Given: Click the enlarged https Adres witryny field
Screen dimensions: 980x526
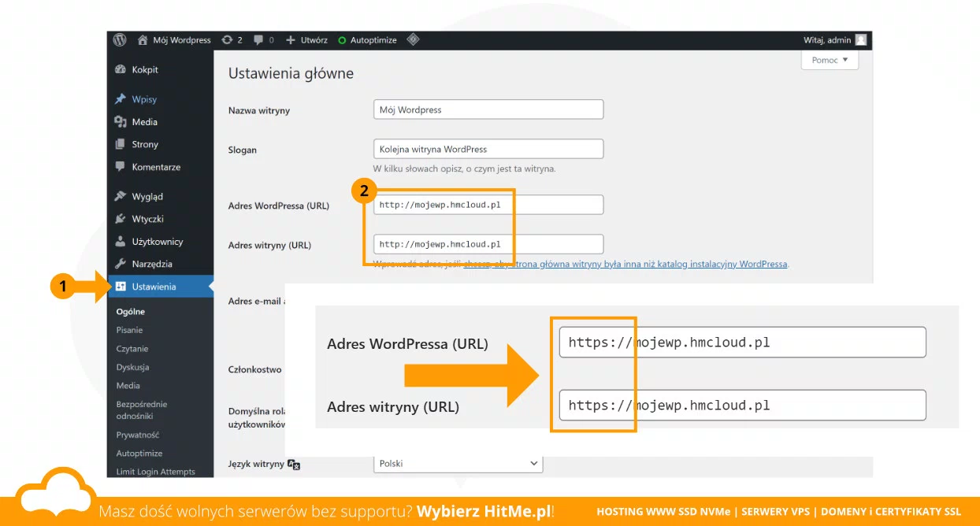Looking at the screenshot, I should 743,406.
